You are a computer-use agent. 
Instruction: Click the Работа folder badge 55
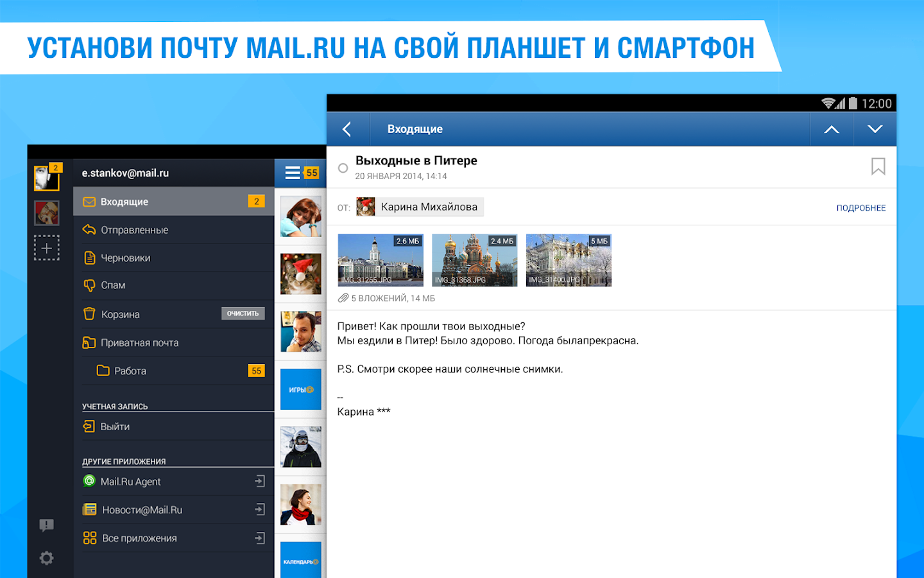tap(257, 371)
